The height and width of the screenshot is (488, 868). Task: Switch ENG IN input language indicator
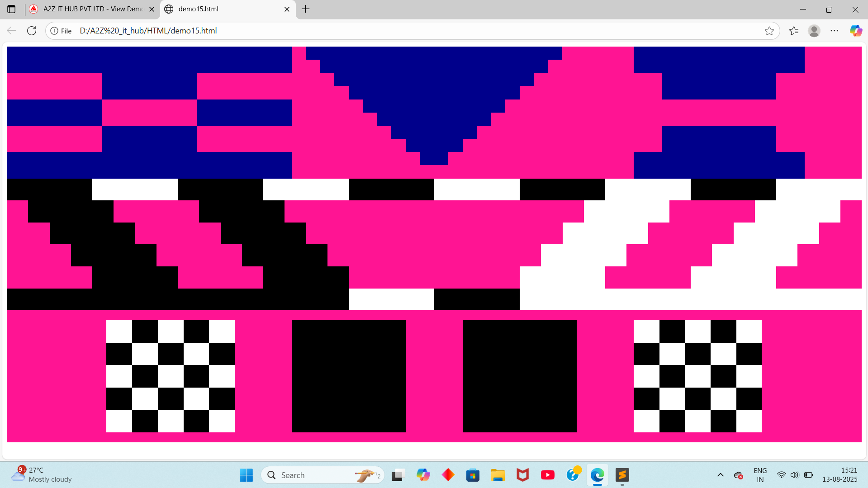[x=760, y=475]
